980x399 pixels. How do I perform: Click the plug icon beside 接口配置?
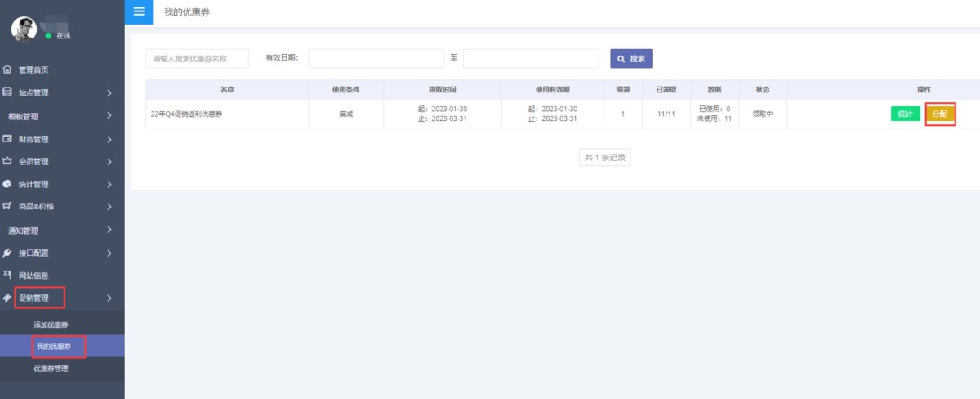coord(7,253)
